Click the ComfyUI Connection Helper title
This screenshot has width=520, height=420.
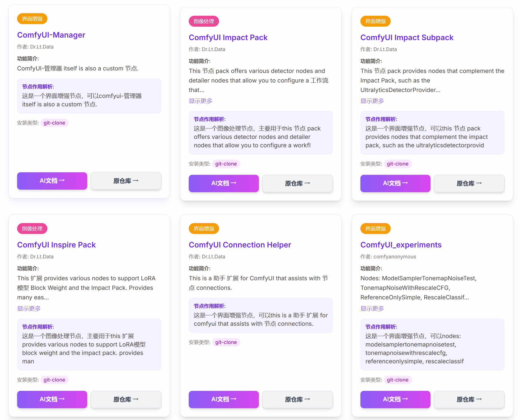pos(240,245)
